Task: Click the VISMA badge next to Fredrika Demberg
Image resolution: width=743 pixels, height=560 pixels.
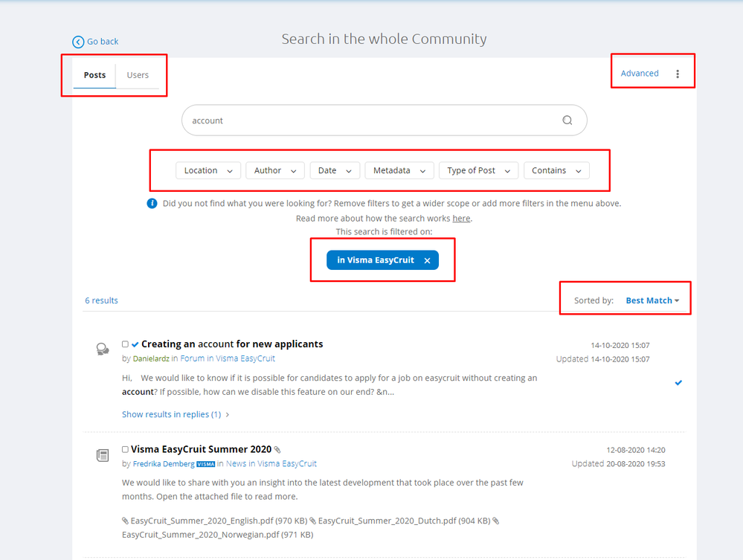Action: click(206, 464)
